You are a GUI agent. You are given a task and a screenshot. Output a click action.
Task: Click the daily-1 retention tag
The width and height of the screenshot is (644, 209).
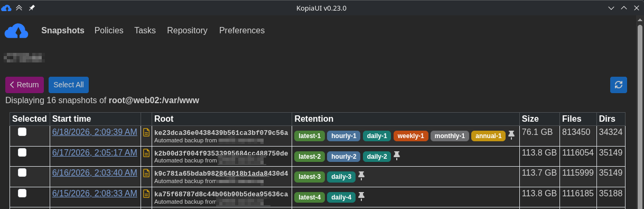[377, 136]
